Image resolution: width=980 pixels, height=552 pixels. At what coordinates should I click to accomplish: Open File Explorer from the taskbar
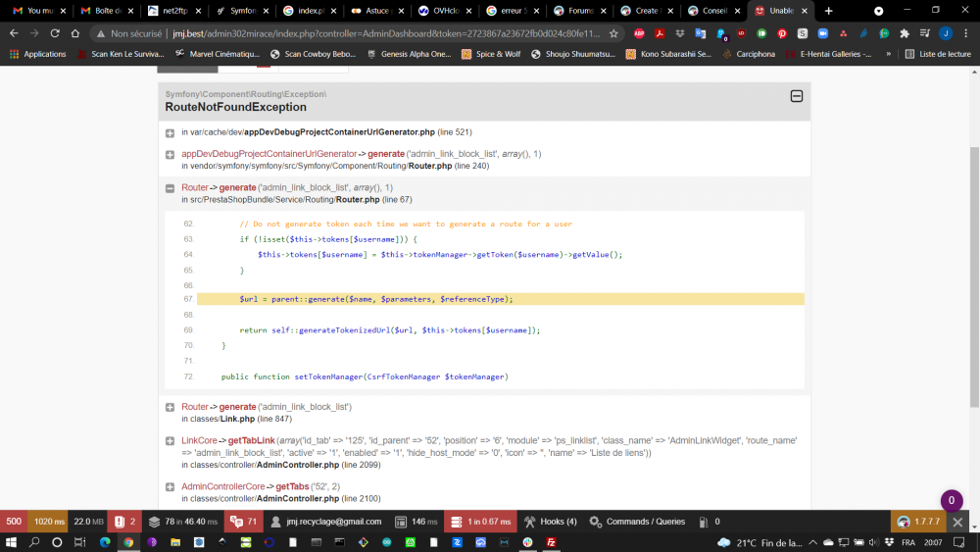pos(175,542)
